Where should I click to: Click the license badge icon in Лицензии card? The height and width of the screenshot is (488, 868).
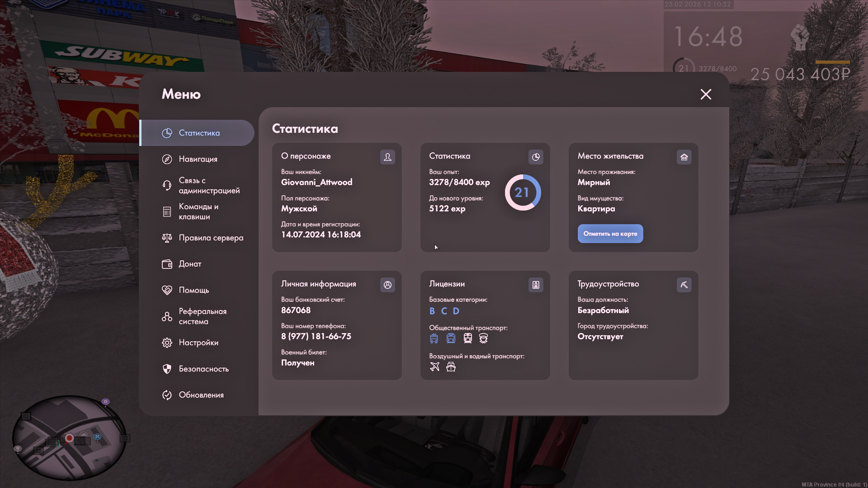pos(536,285)
